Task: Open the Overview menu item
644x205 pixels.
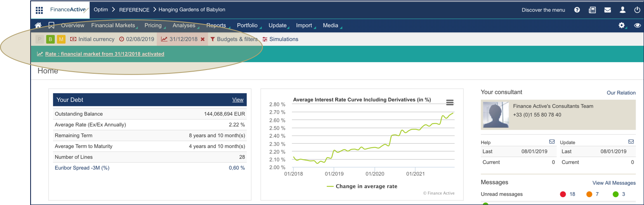Action: click(73, 25)
